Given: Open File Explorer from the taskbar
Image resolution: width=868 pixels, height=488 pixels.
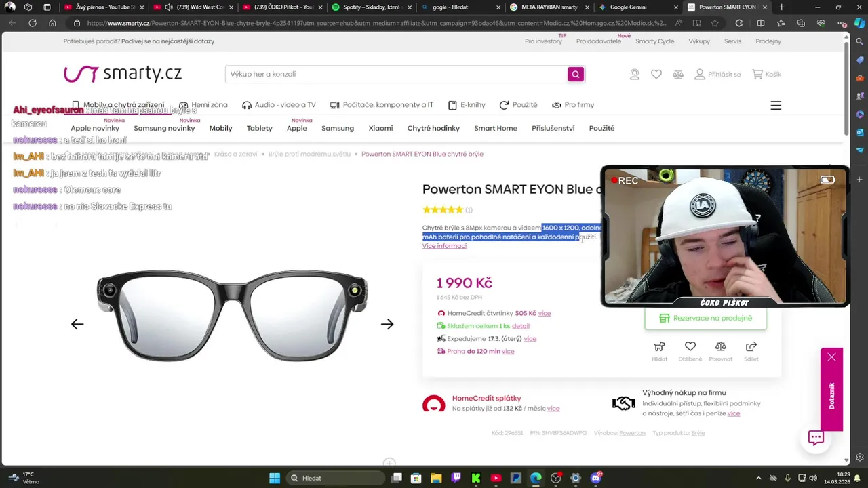Looking at the screenshot, I should coord(436,478).
